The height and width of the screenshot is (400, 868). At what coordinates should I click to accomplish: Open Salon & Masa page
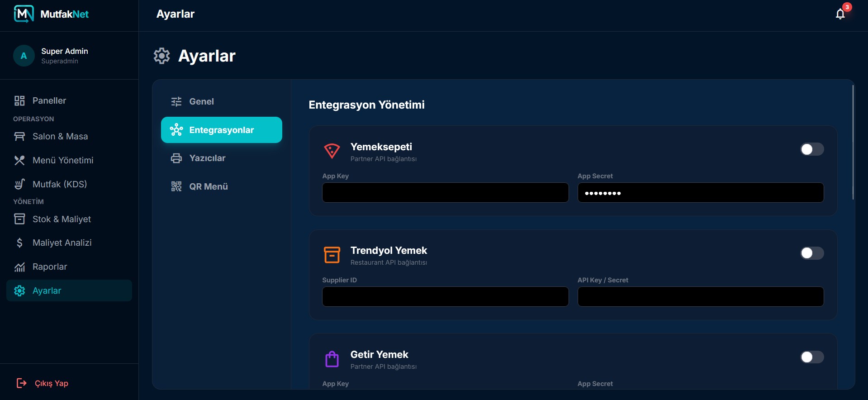69,136
